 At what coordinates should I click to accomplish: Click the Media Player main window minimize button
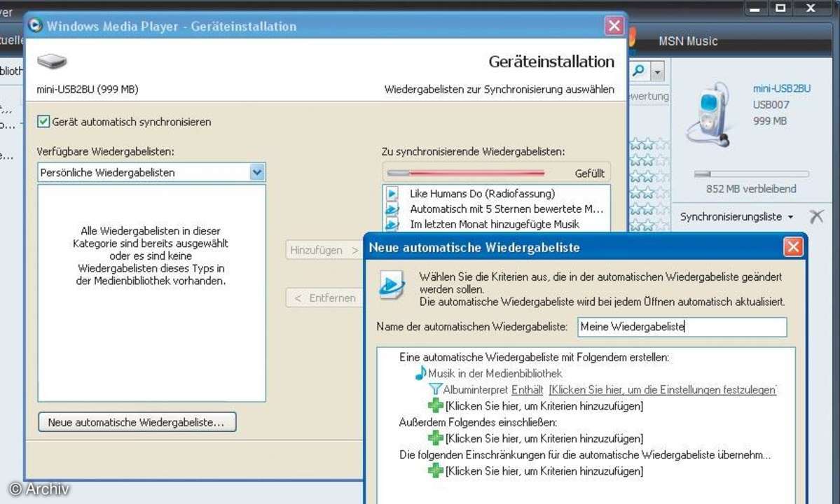point(755,8)
